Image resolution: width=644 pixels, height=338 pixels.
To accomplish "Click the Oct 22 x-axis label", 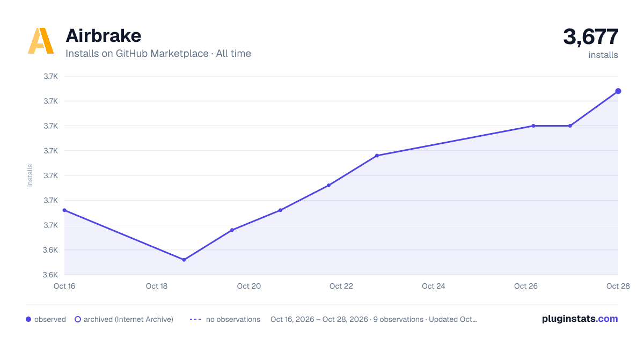I will (341, 286).
